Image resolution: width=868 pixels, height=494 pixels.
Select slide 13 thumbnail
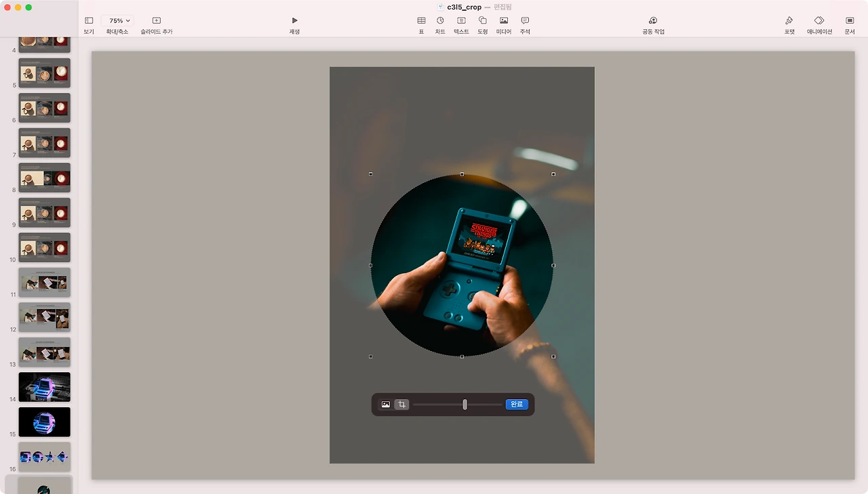[44, 352]
